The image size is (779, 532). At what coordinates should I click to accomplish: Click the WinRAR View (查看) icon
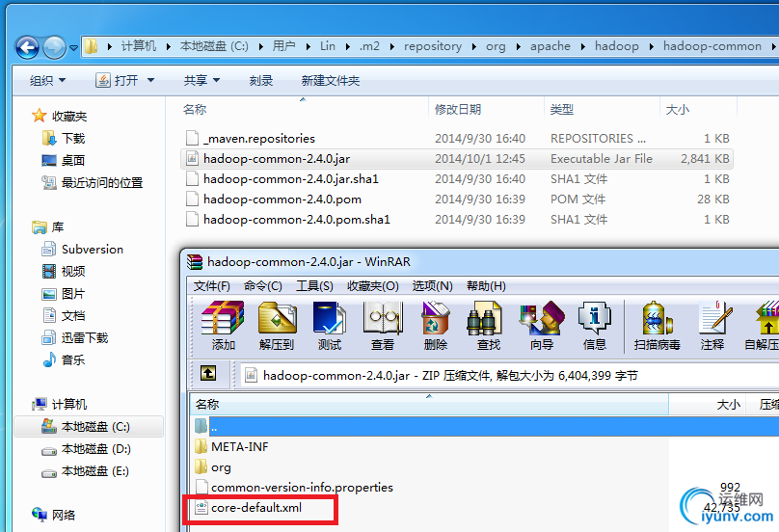(x=383, y=326)
